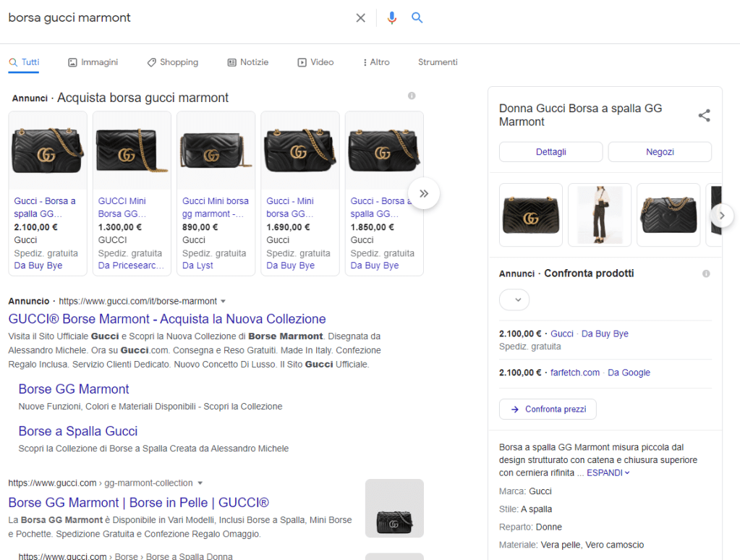Open the Borse GG Marmont sitelink
The width and height of the screenshot is (740, 560).
pyautogui.click(x=74, y=389)
